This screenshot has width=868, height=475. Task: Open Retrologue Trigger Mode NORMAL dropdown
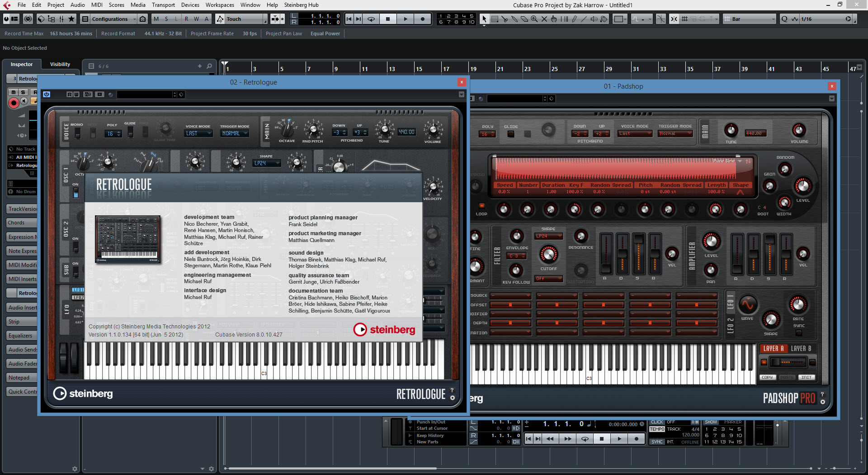[x=235, y=133]
